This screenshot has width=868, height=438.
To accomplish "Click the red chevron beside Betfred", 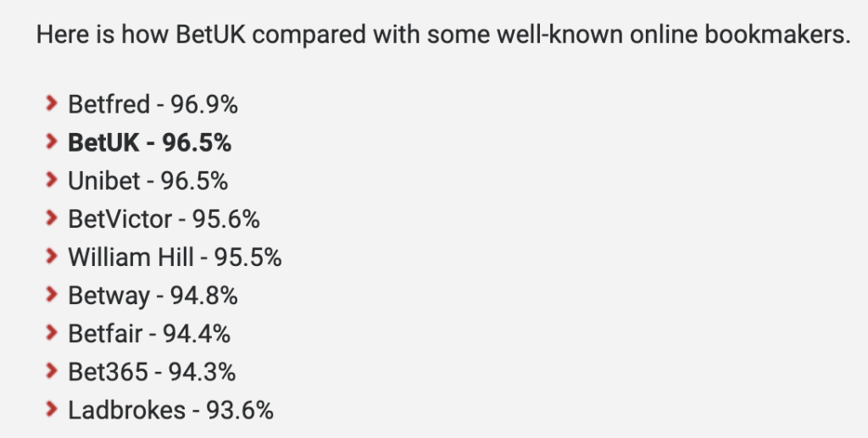I will point(52,103).
